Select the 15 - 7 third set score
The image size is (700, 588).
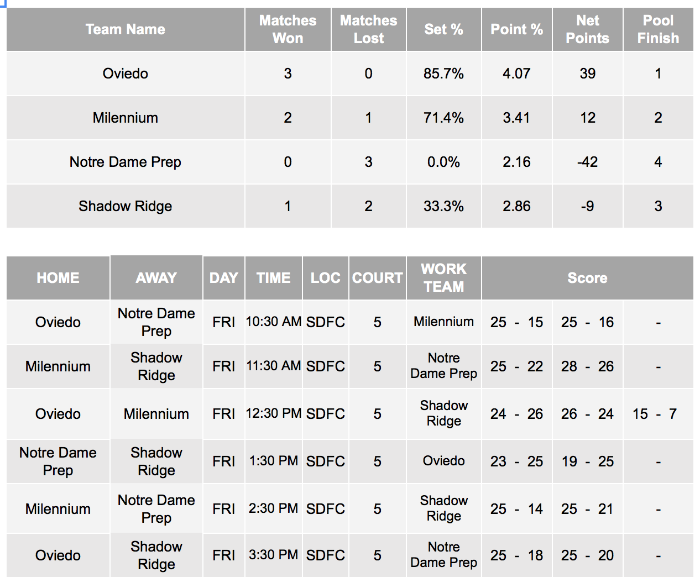pos(655,414)
